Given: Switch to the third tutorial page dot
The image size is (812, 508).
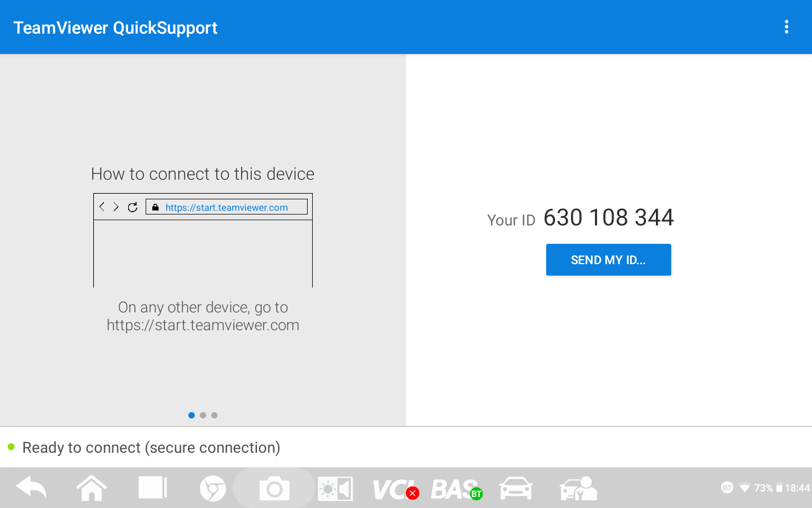Looking at the screenshot, I should pos(214,415).
